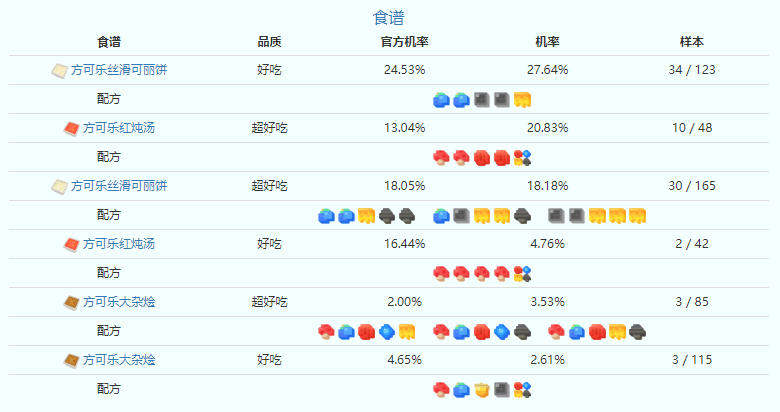Click the gray cube ingredient in the last 配方 row
The image size is (780, 412).
(502, 388)
